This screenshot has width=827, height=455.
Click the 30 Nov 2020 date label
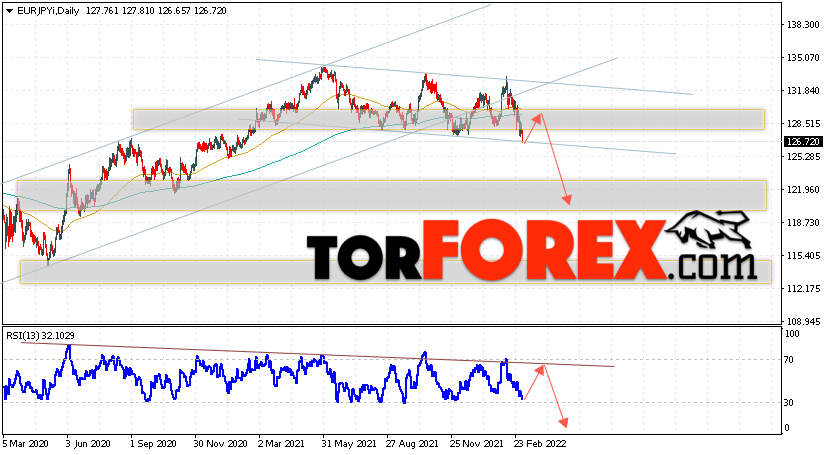[x=220, y=443]
